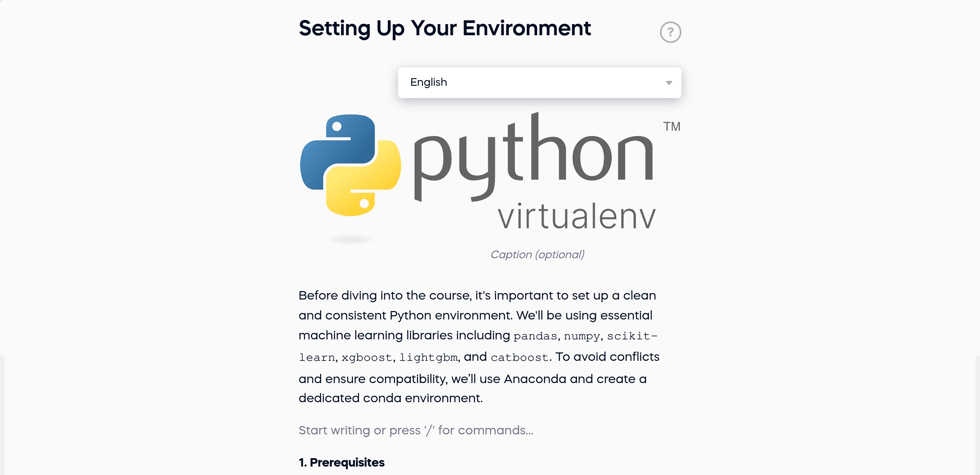Place cursor in the 'Start writing' block
This screenshot has height=475, width=980.
pyautogui.click(x=416, y=430)
